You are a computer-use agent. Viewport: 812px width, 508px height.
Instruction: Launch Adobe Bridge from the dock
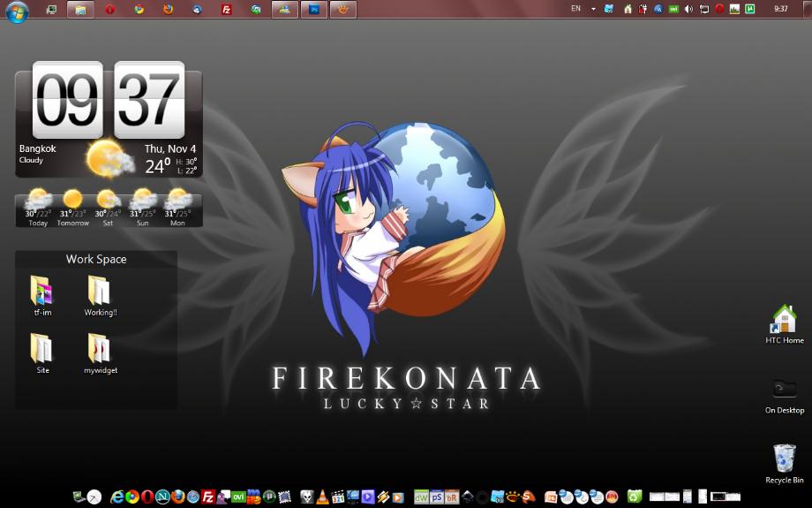452,497
